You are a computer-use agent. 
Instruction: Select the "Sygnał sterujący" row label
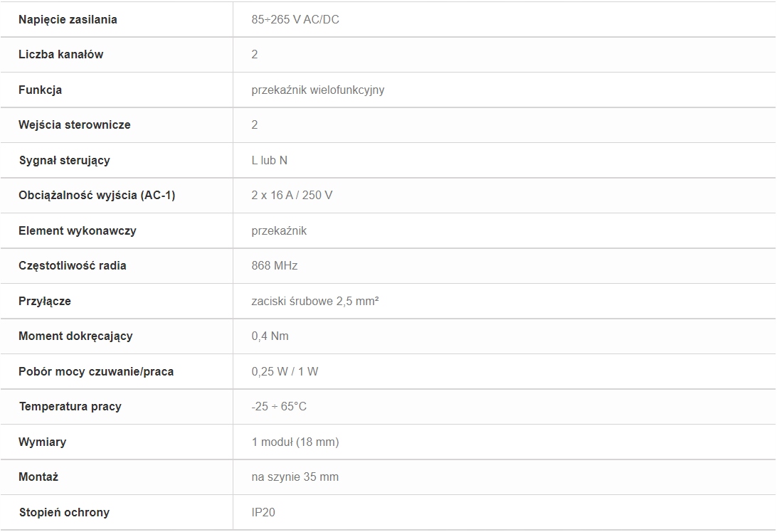pos(64,160)
